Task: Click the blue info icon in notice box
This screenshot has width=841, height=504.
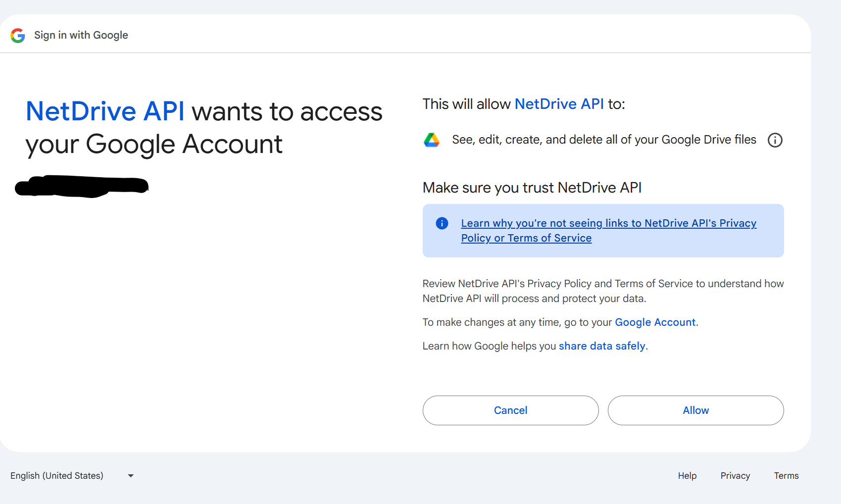Action: click(x=442, y=223)
